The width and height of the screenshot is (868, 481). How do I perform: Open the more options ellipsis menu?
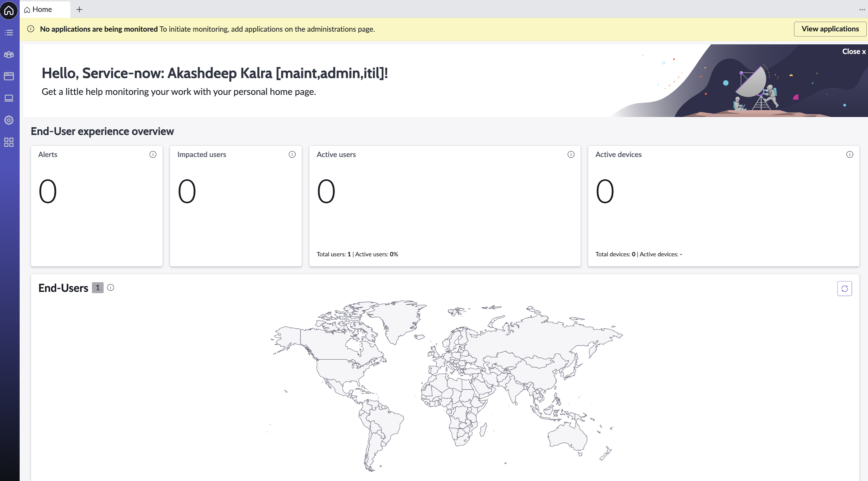tap(862, 9)
